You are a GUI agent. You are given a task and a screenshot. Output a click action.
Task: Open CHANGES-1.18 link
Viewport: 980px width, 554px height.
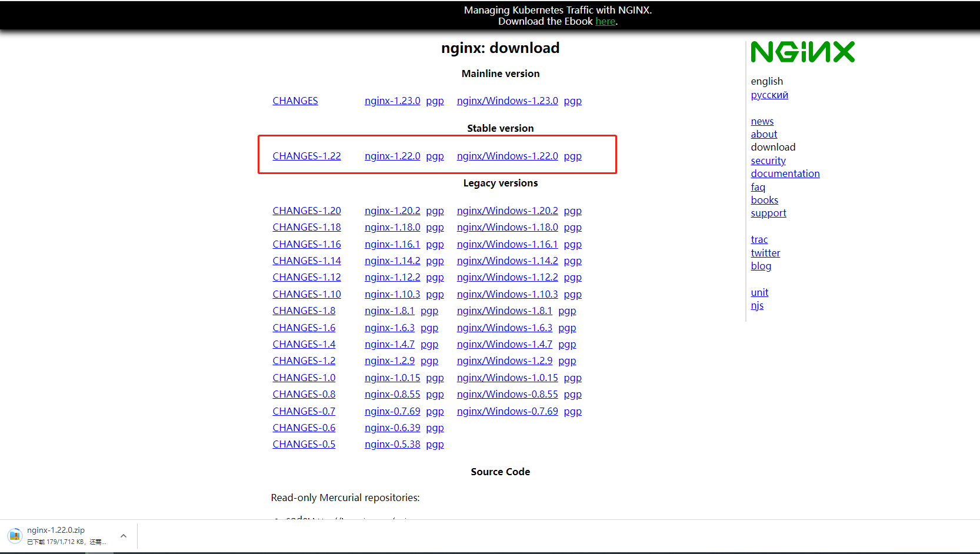[306, 227]
